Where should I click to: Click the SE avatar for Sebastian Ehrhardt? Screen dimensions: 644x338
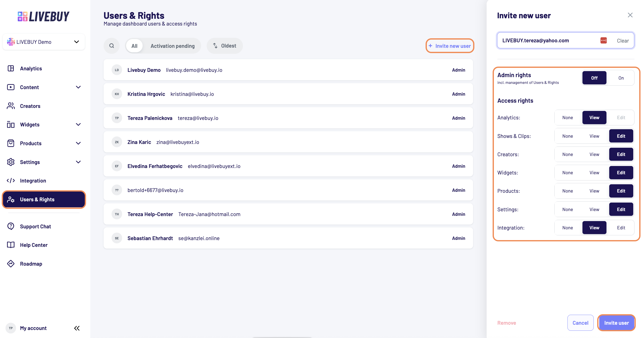tap(117, 238)
